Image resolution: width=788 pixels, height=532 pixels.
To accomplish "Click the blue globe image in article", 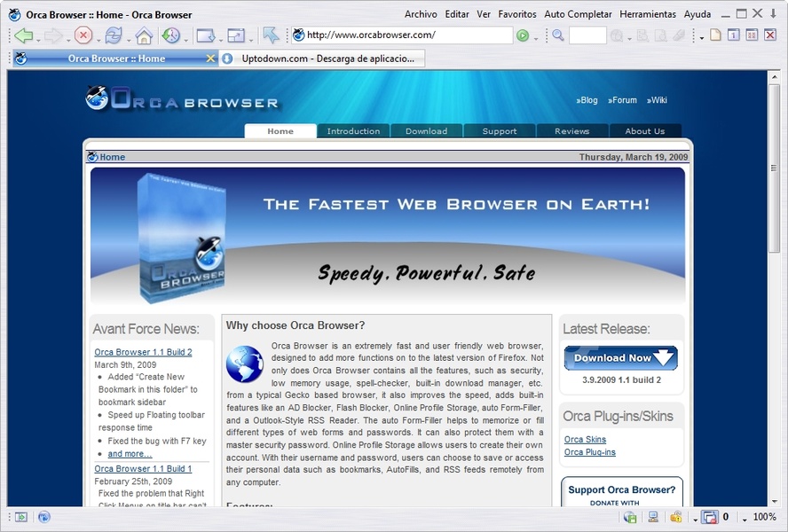I will coord(245,364).
